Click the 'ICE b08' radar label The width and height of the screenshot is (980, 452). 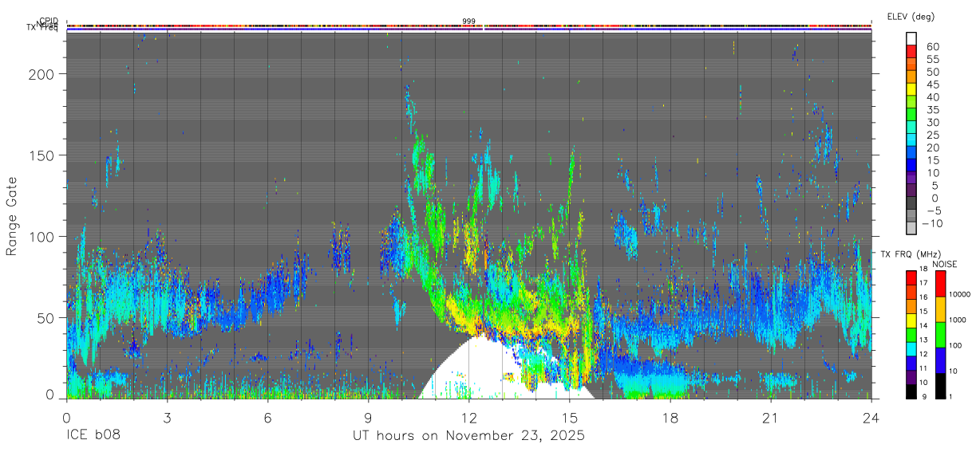[x=94, y=436]
